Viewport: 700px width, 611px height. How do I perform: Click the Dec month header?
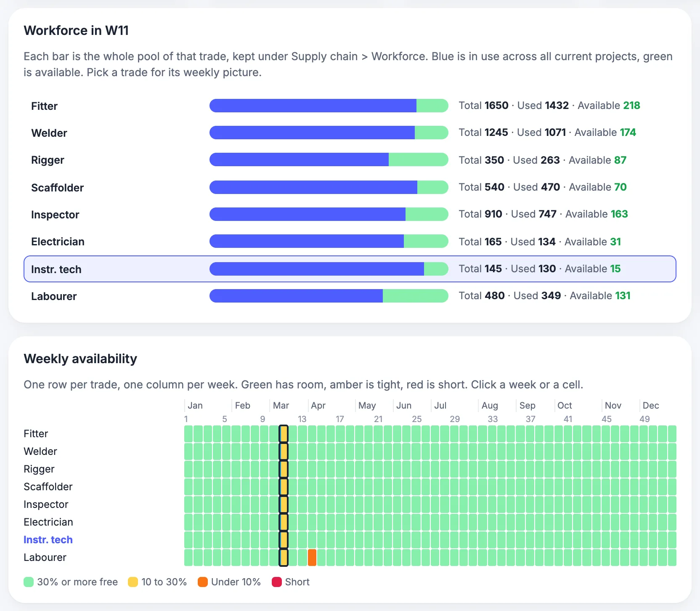point(651,406)
